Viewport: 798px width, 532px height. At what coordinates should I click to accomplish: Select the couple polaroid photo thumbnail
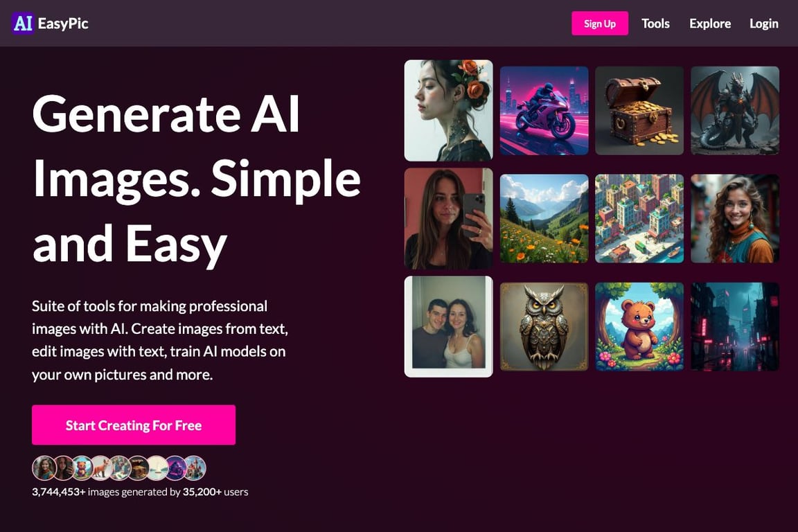tap(448, 326)
